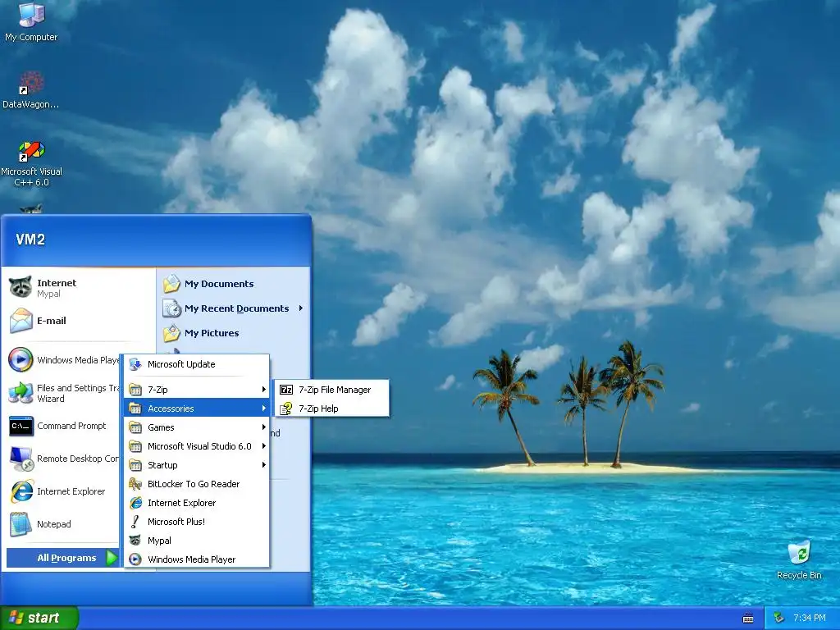The height and width of the screenshot is (630, 840).
Task: Open Microsoft Update from the programs list
Action: tap(197, 364)
